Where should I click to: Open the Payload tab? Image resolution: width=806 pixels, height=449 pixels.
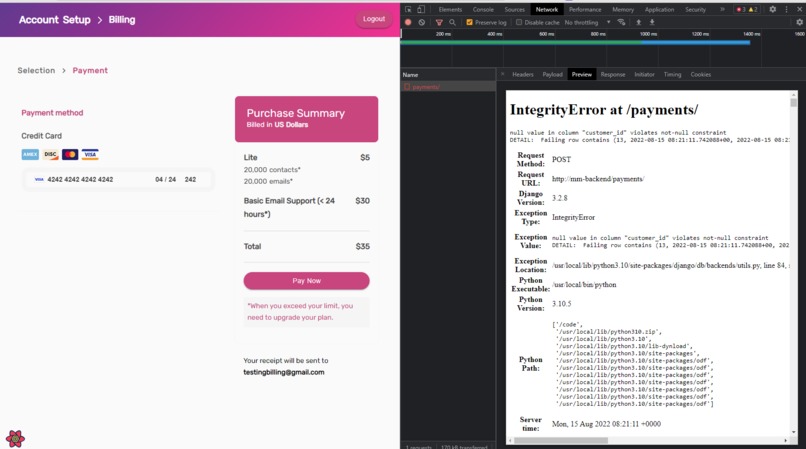click(553, 75)
